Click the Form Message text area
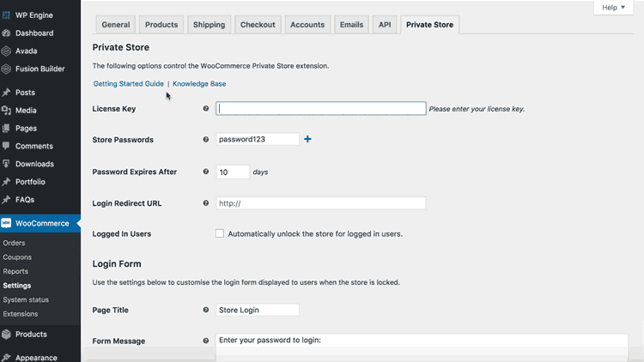This screenshot has height=362, width=644. click(x=422, y=347)
